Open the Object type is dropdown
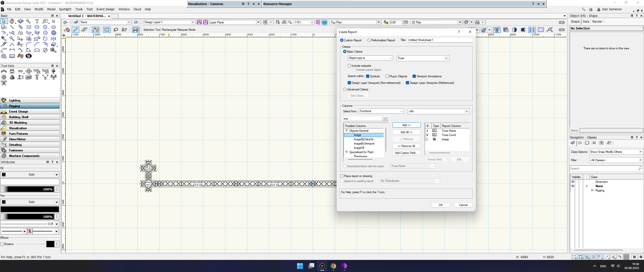Screen dimensions: 644x272 pos(370,58)
